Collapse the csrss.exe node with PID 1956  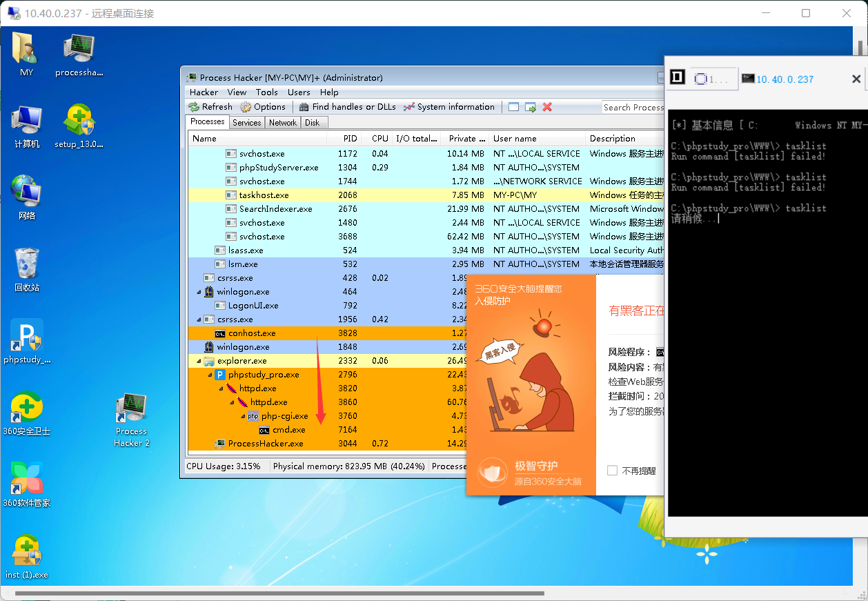pos(199,319)
